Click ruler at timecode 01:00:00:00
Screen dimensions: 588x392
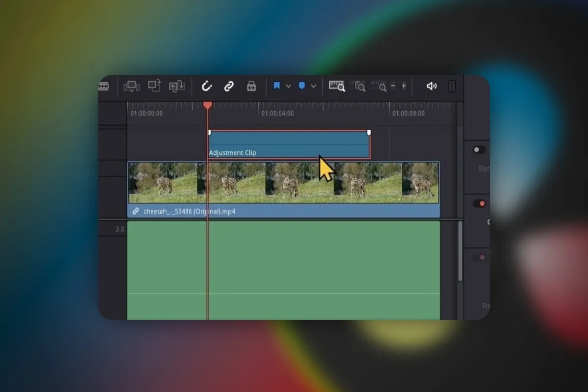pos(147,114)
